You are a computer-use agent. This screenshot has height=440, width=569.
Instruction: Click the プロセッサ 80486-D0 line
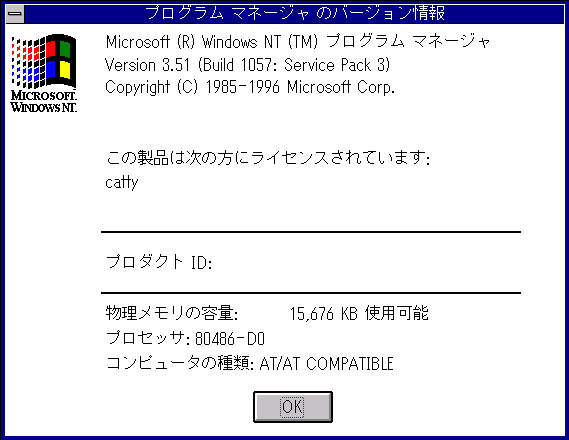tap(185, 338)
